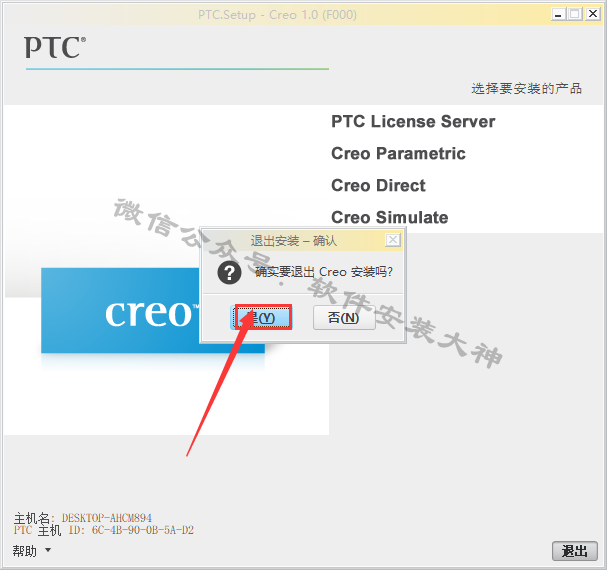Select Creo Simulate product

389,217
